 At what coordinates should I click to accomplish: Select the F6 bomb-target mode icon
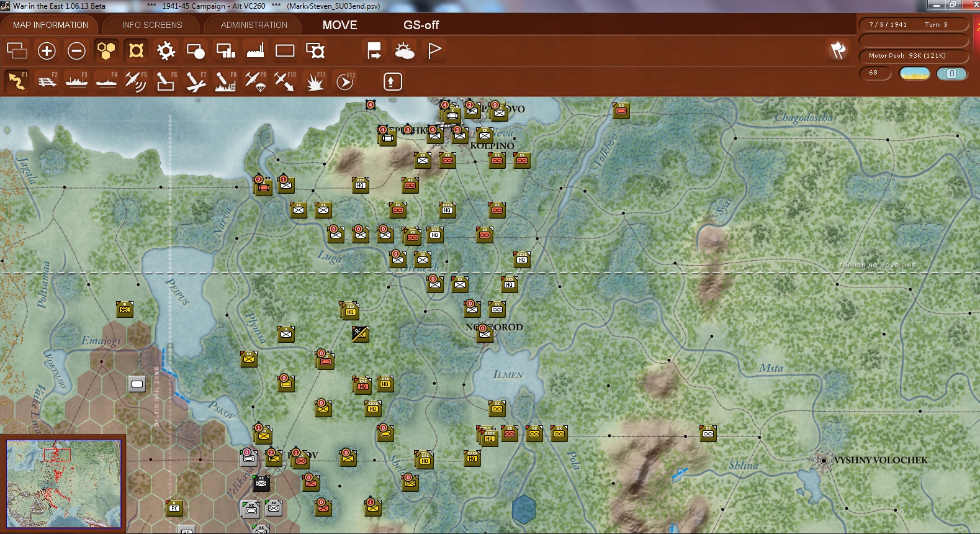pos(166,81)
